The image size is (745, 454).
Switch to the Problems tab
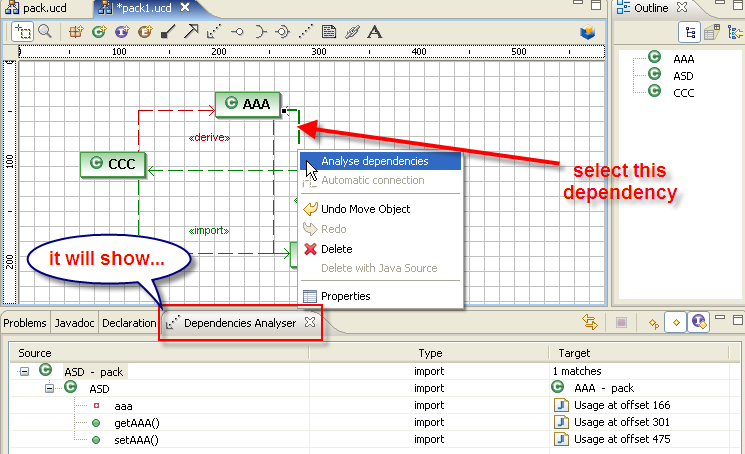coord(24,323)
